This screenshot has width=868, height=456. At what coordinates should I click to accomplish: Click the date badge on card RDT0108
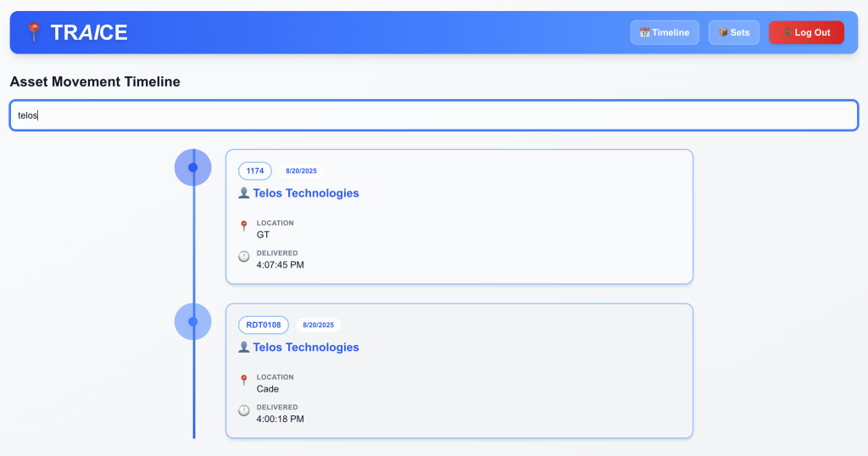pos(318,325)
